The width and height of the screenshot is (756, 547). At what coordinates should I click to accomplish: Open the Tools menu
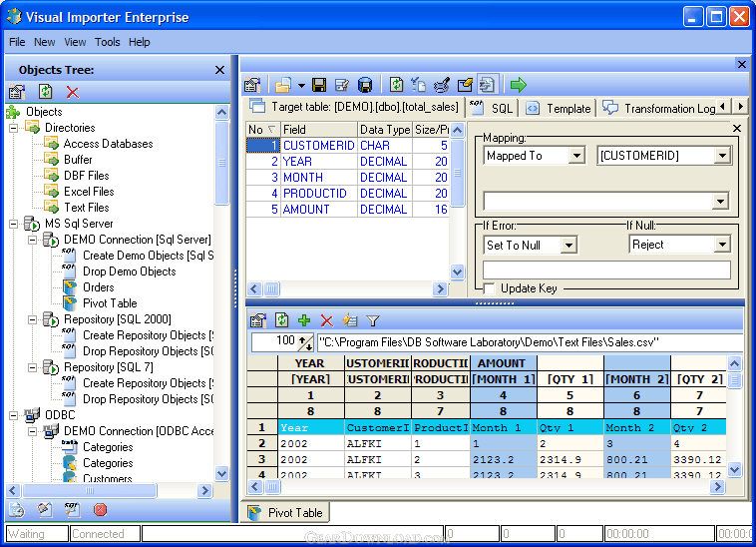coord(107,42)
